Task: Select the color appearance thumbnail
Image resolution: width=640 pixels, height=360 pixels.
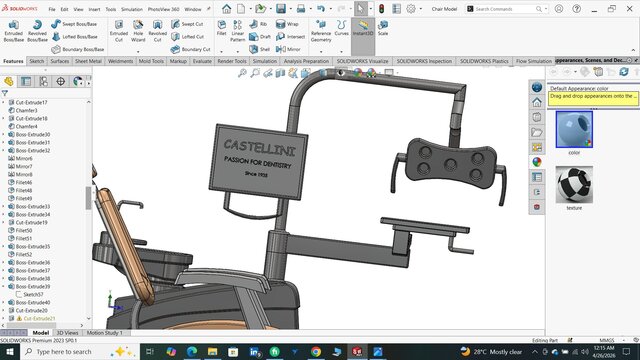Action: [x=574, y=129]
